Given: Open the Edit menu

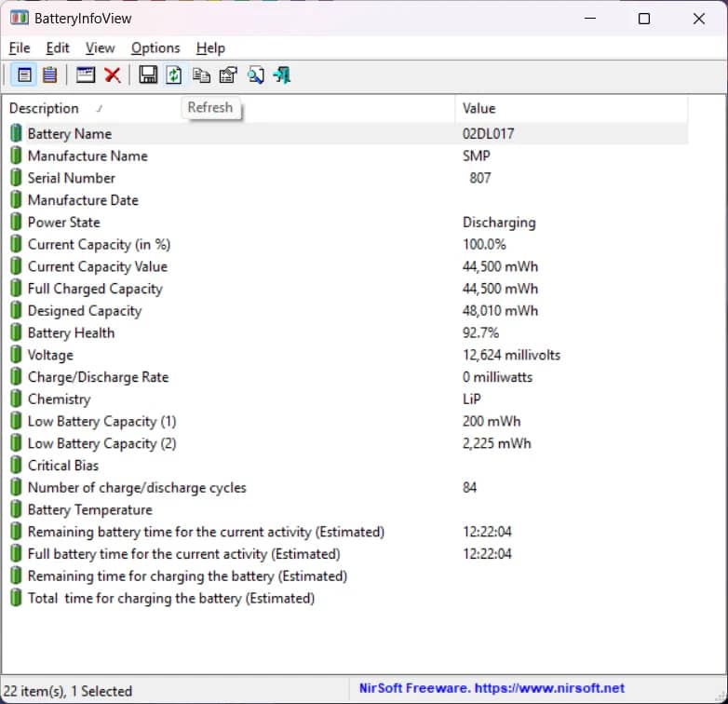Looking at the screenshot, I should tap(58, 47).
